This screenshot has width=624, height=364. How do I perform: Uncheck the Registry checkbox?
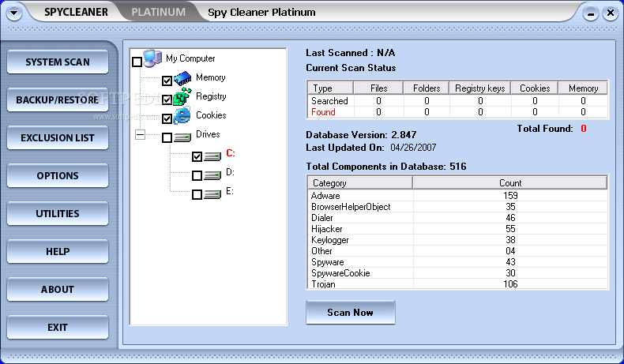(x=167, y=99)
